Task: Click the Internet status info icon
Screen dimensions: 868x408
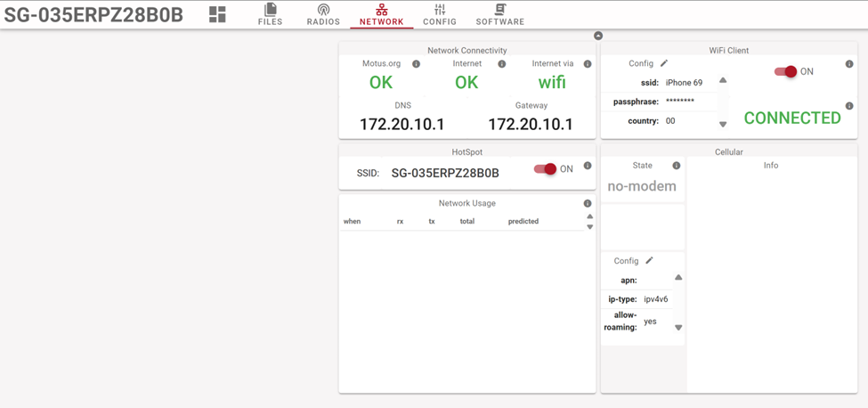Action: point(502,64)
